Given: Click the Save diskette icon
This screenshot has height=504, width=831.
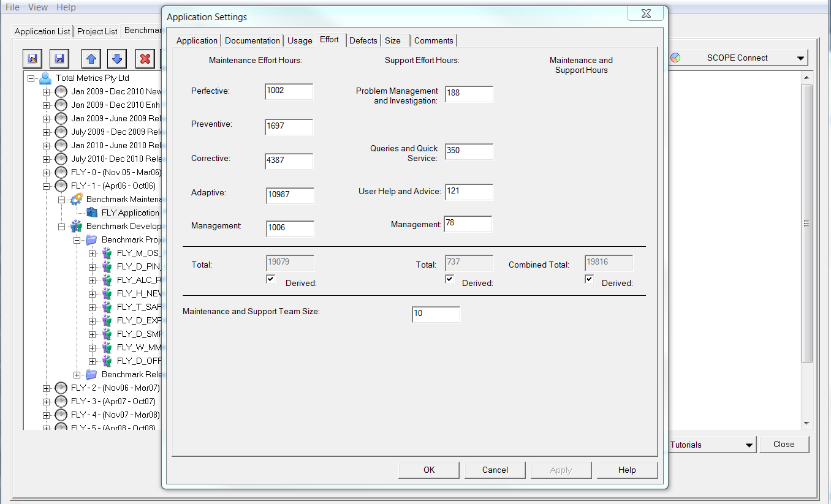Looking at the screenshot, I should click(58, 58).
